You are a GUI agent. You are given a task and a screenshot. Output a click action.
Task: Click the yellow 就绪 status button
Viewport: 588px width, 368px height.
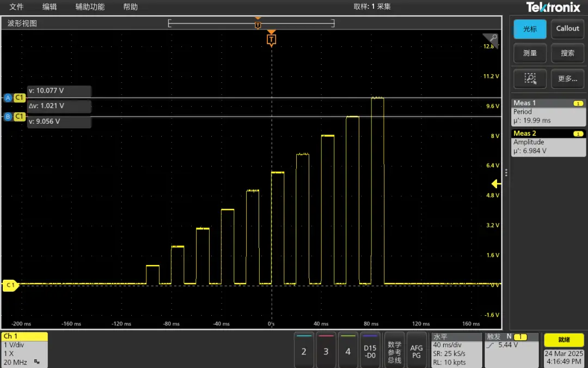pos(564,340)
